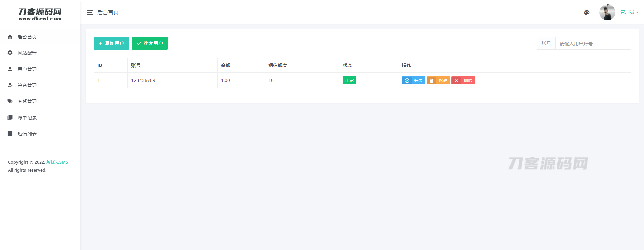The width and height of the screenshot is (644, 250).
Task: Focus the user account search field
Action: click(593, 43)
